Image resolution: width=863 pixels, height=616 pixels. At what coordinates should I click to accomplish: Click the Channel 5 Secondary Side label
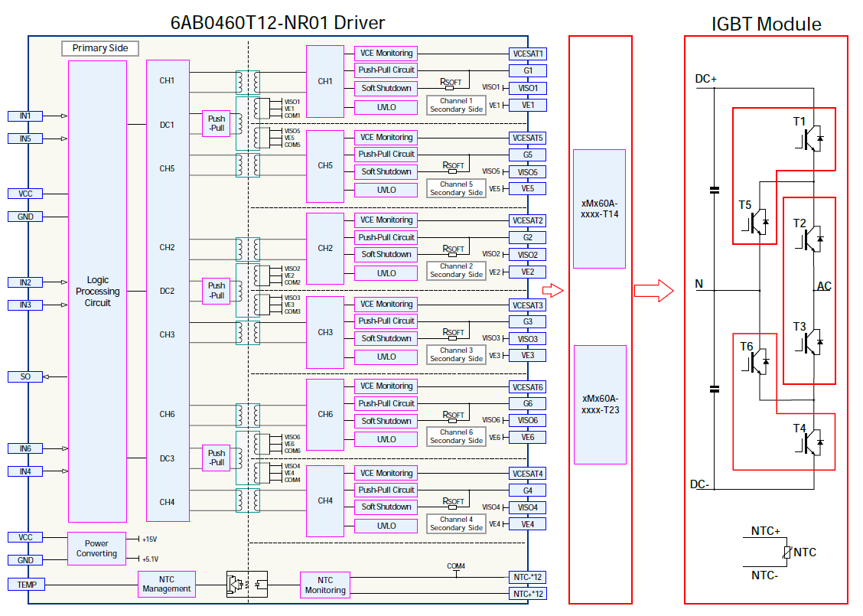pyautogui.click(x=456, y=188)
